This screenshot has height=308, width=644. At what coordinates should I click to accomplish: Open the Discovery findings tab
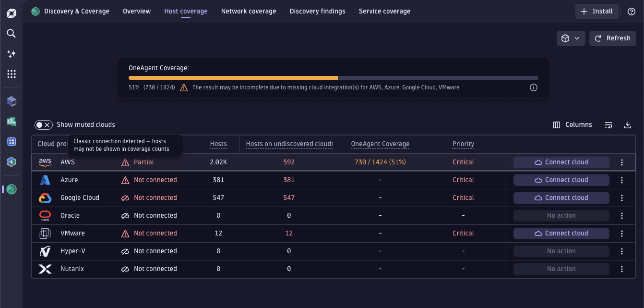pyautogui.click(x=318, y=11)
